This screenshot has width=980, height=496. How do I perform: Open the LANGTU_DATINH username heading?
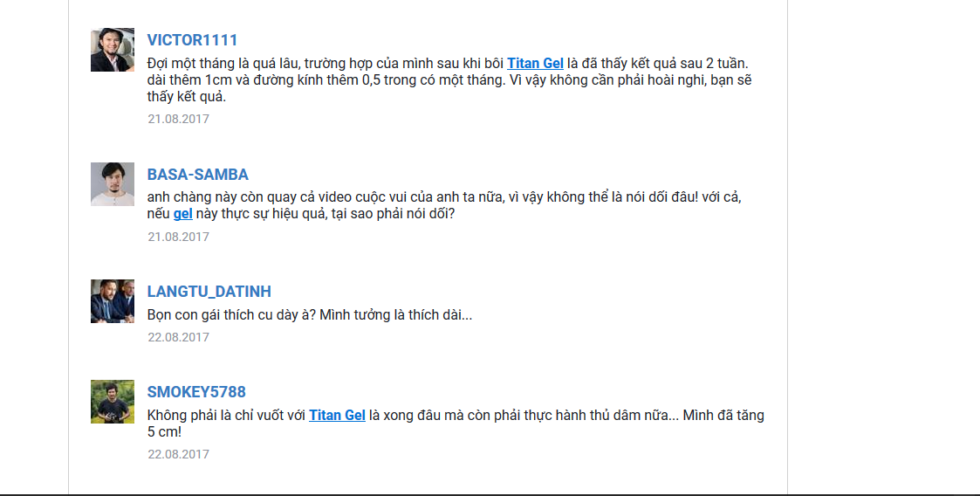(209, 292)
